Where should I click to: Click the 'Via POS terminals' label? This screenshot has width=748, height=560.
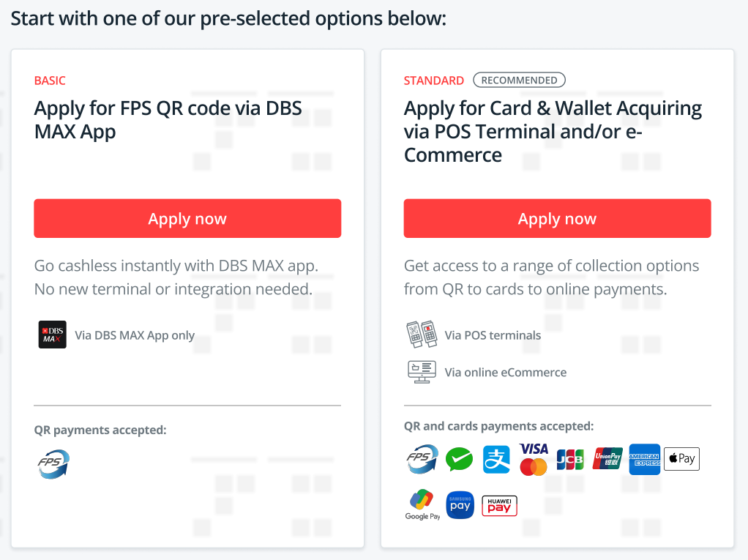coord(493,335)
